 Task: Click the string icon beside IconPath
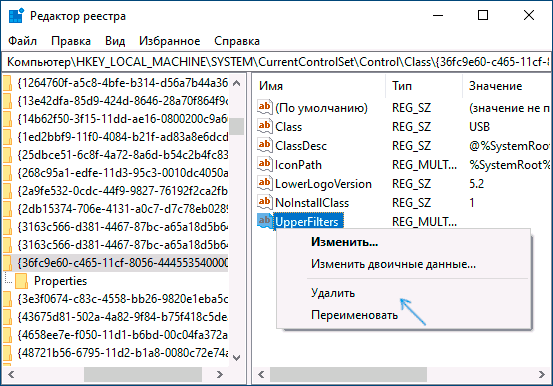(265, 164)
